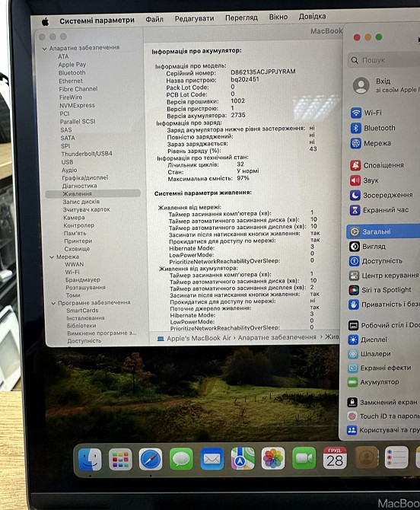Select Зчитувач карток in hardware list

pyautogui.click(x=87, y=209)
